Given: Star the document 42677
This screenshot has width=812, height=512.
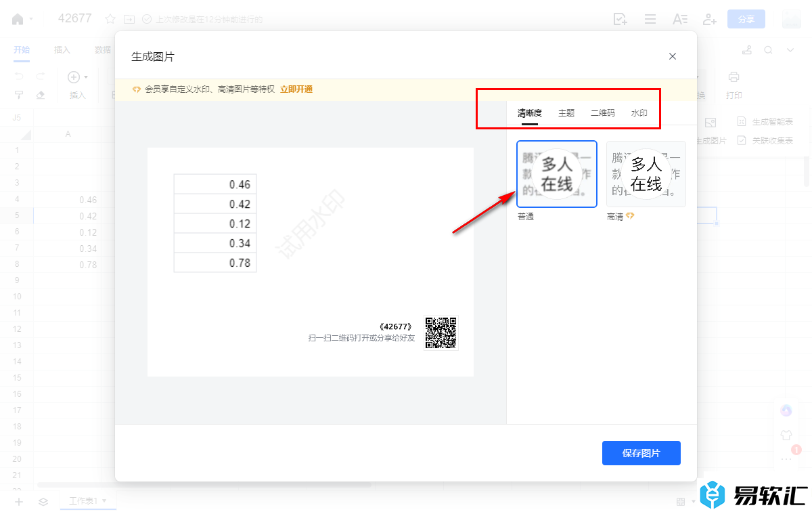Looking at the screenshot, I should 110,19.
